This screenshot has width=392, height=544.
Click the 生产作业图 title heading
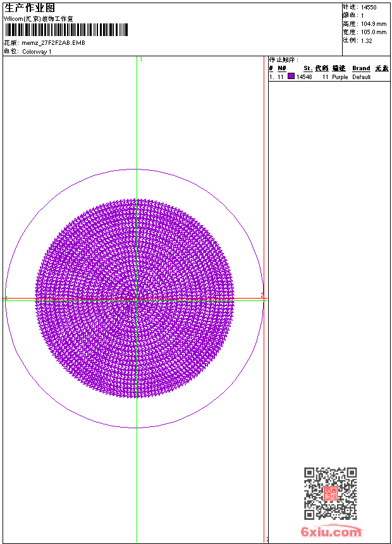click(29, 8)
